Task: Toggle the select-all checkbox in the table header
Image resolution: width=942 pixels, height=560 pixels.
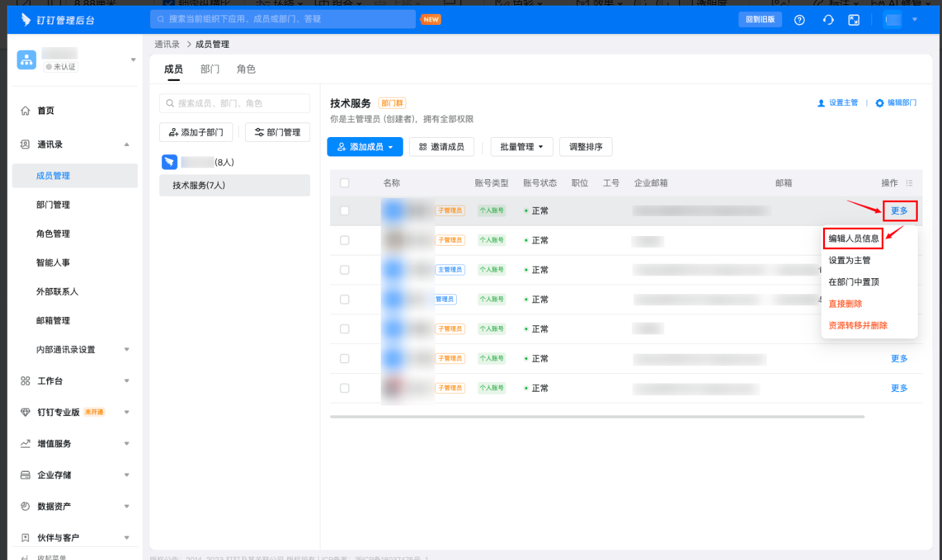Action: coord(345,183)
